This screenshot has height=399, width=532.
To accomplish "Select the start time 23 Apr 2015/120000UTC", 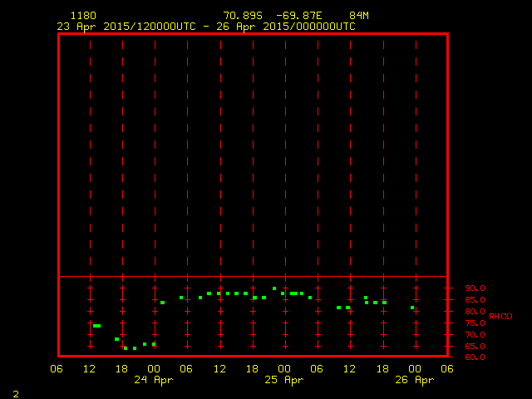I will coord(126,27).
